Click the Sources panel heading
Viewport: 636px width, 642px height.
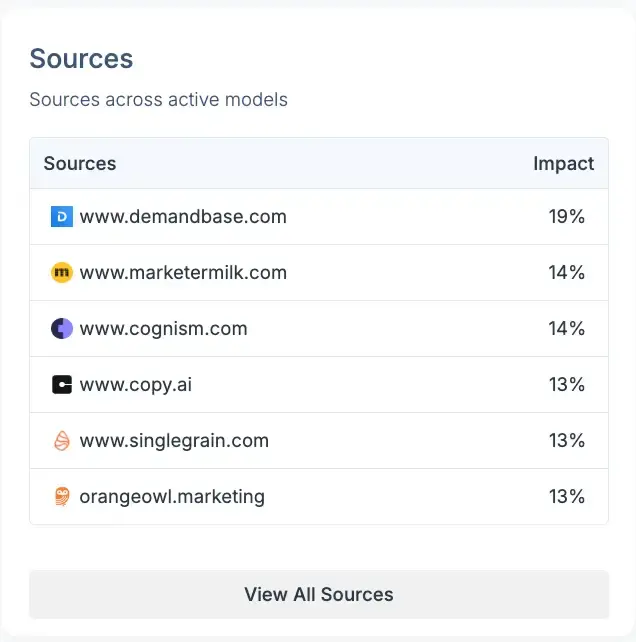[x=81, y=58]
